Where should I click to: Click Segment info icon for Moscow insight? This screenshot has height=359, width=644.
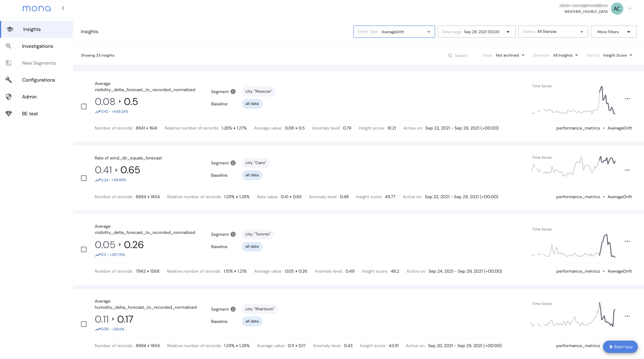233,92
